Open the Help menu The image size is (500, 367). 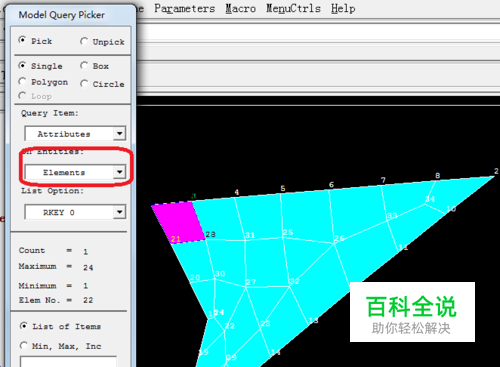(343, 9)
